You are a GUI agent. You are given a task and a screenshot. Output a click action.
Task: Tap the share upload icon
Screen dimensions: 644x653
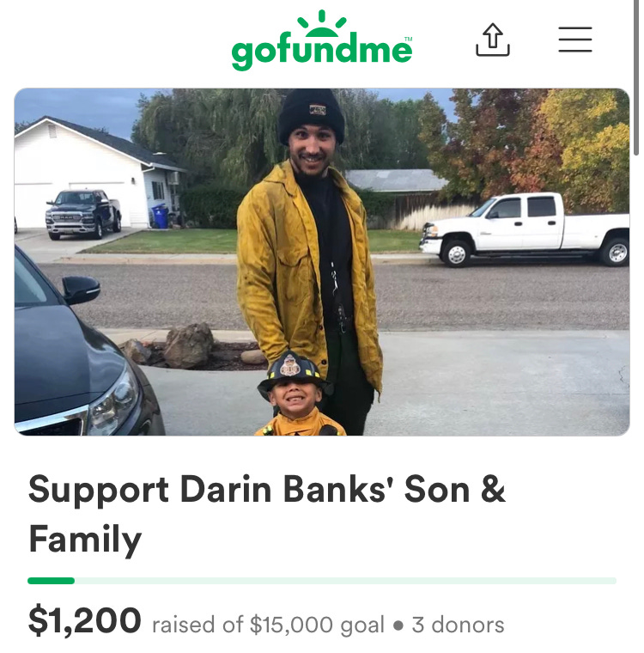pos(493,40)
